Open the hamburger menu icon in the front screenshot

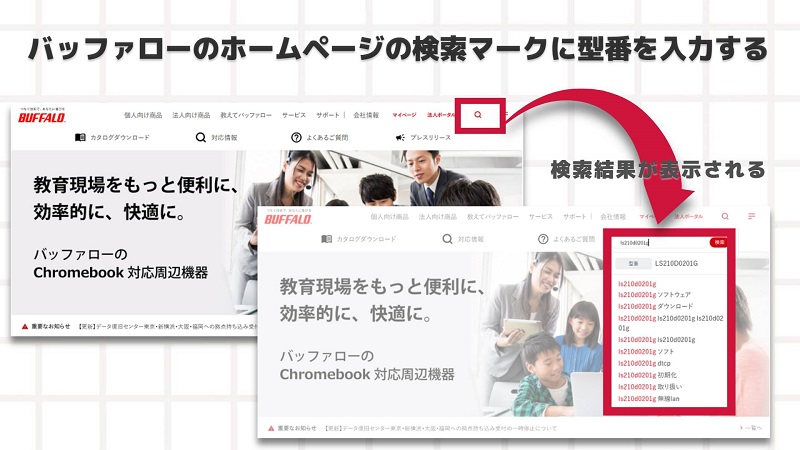[x=752, y=216]
